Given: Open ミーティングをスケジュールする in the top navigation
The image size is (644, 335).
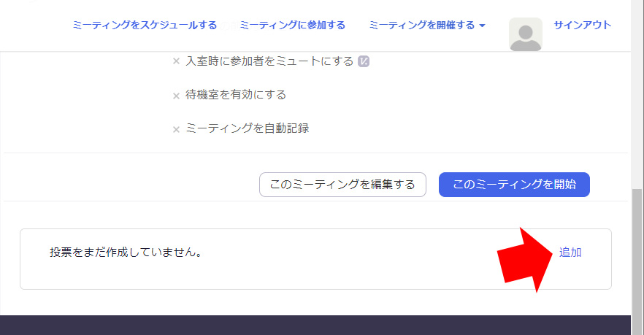Looking at the screenshot, I should 145,26.
